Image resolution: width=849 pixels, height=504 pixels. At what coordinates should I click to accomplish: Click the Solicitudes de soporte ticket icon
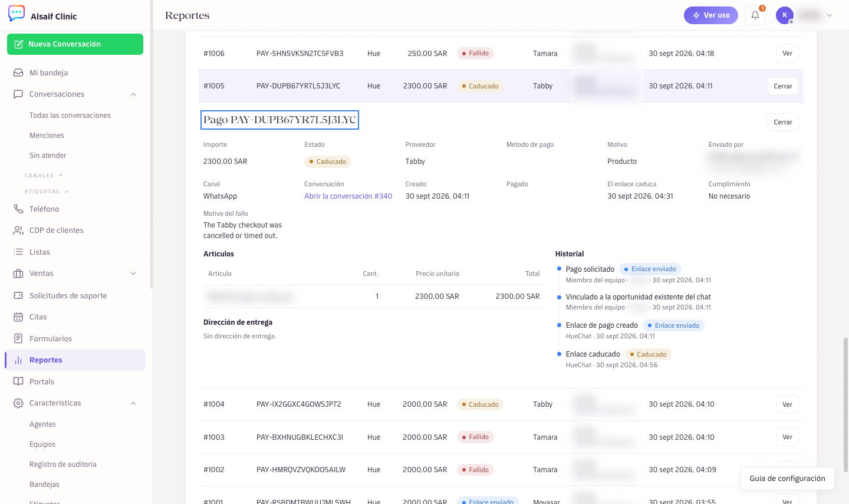click(x=18, y=295)
